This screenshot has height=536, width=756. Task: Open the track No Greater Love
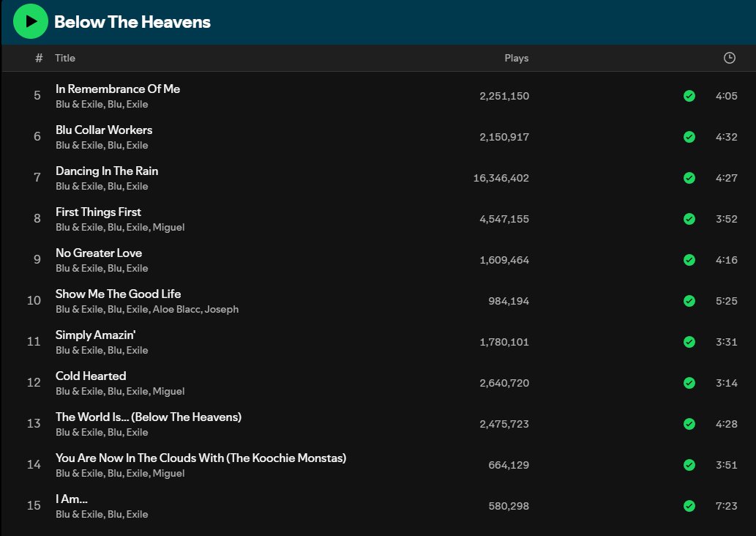click(x=98, y=253)
